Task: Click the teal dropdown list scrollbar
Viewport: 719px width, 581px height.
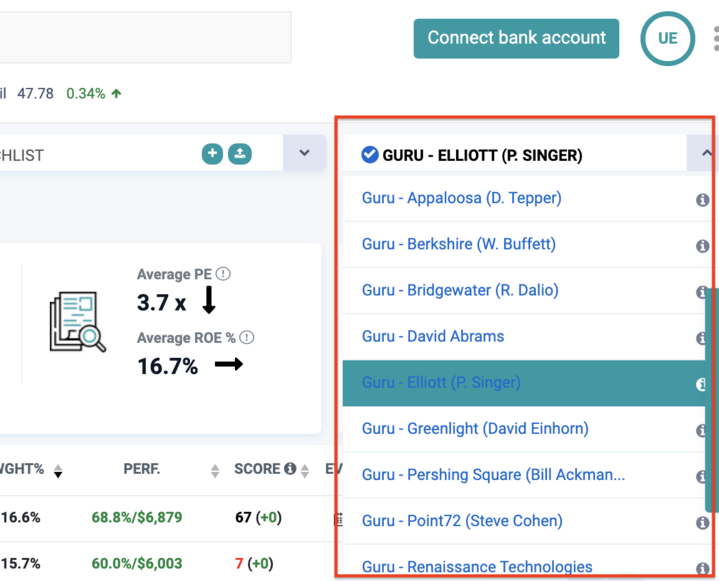Action: (x=712, y=400)
